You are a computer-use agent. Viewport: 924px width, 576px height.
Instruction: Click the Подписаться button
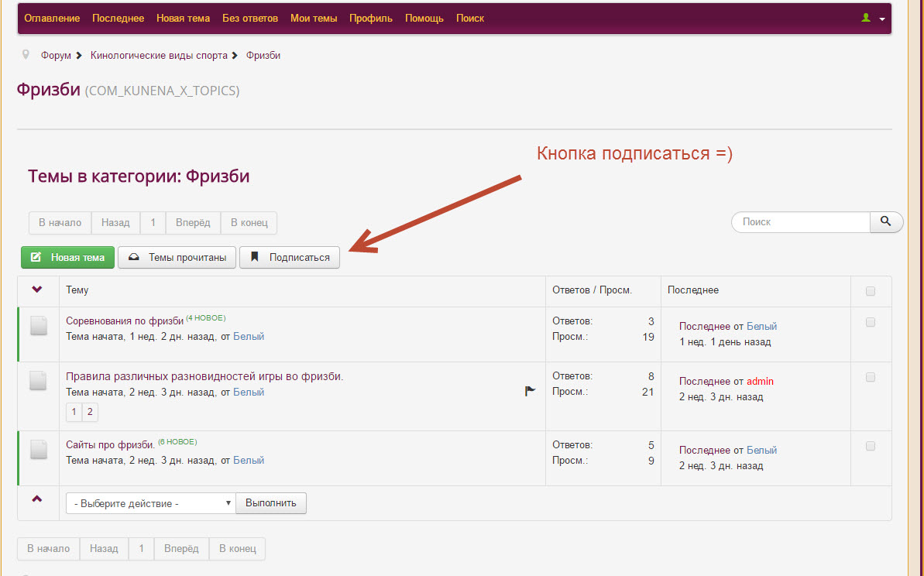click(290, 258)
